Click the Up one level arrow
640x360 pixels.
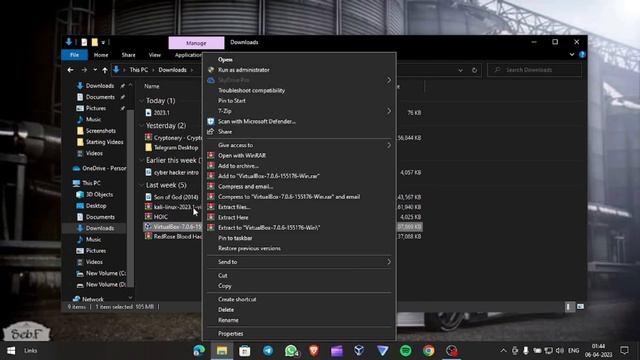105,70
